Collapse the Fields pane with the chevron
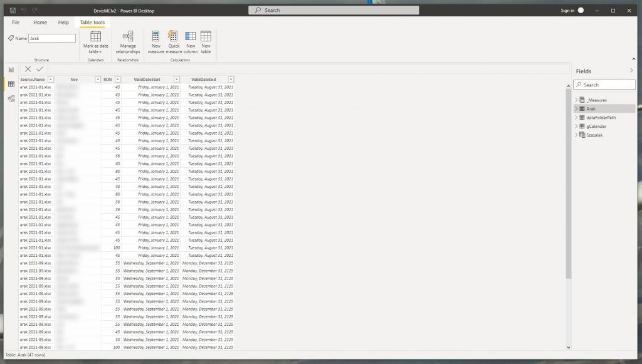Screen dimensions: 642x364 631,71
